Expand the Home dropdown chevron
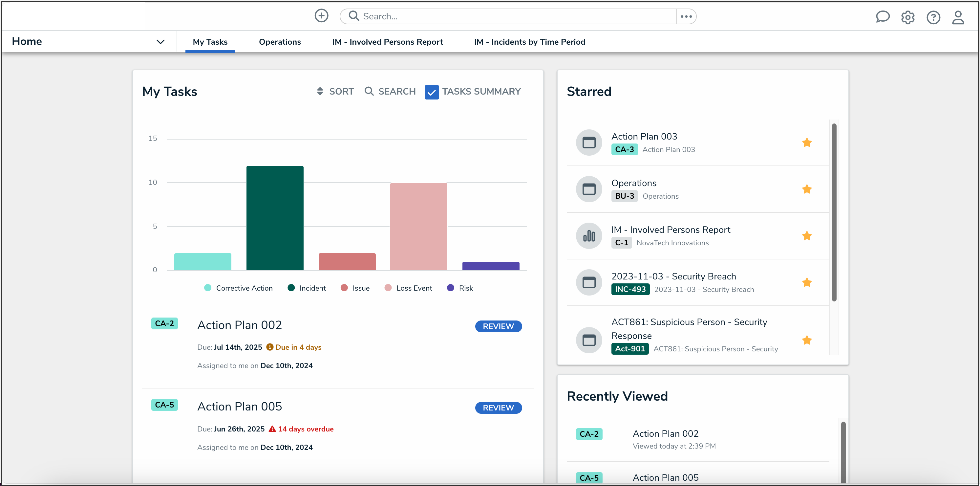Image resolution: width=980 pixels, height=486 pixels. click(x=160, y=42)
